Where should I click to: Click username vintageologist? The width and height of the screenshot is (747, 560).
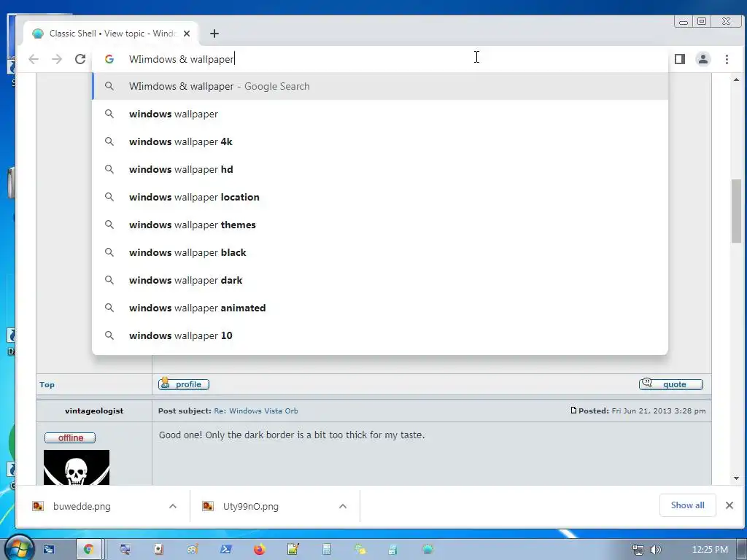pos(94,411)
